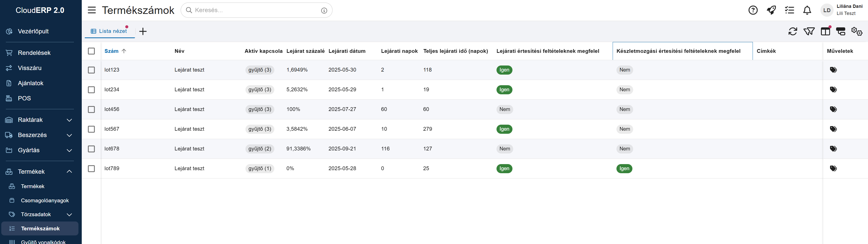Tick the checkbox for lot789 row
The width and height of the screenshot is (868, 244).
tap(91, 169)
